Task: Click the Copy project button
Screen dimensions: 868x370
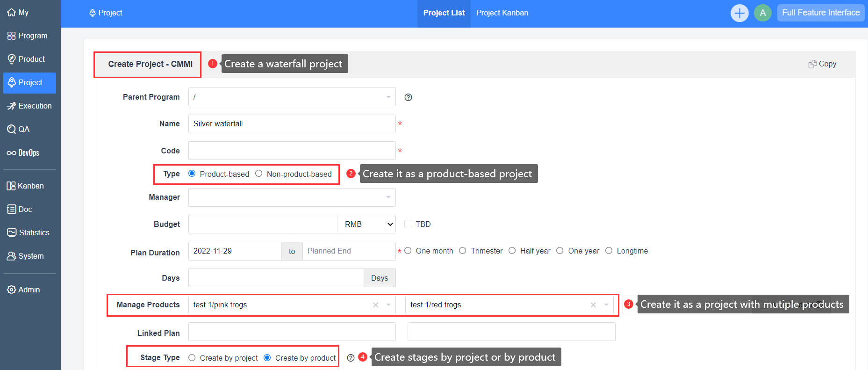Action: click(x=822, y=64)
